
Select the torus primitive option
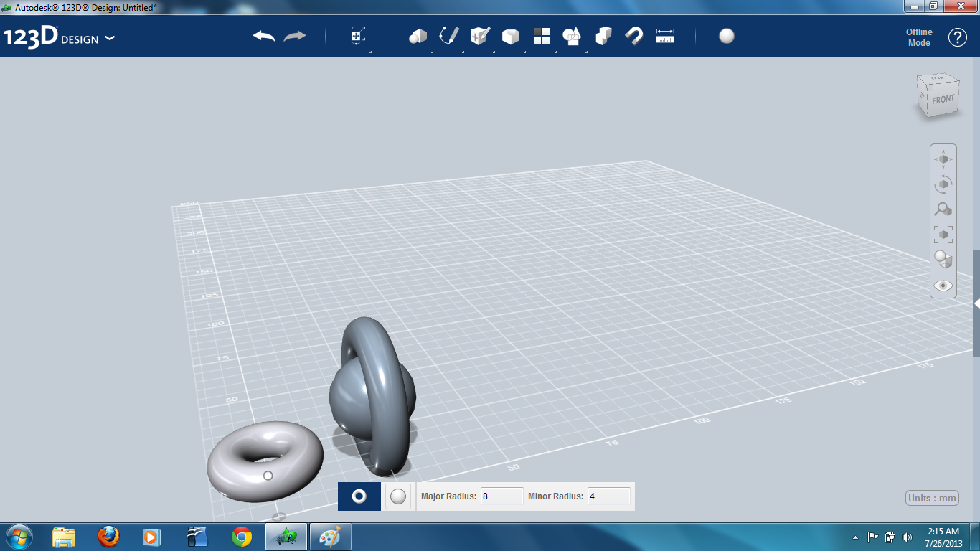359,496
